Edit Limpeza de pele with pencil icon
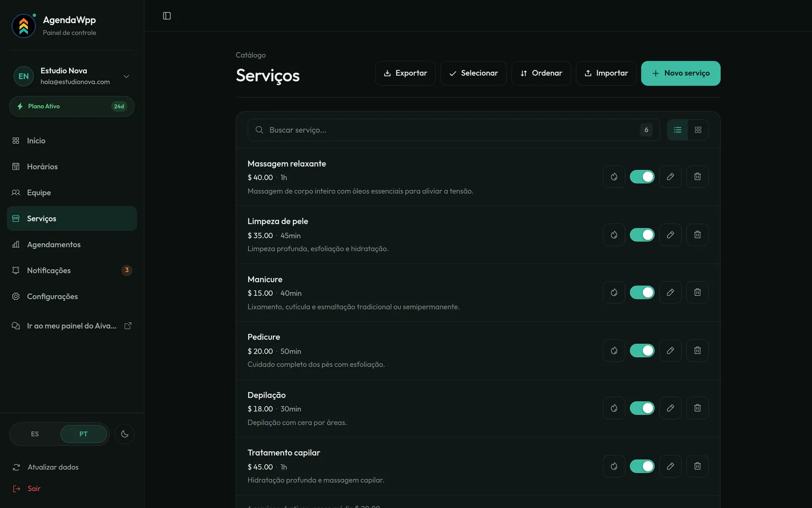This screenshot has width=812, height=508. pyautogui.click(x=670, y=235)
